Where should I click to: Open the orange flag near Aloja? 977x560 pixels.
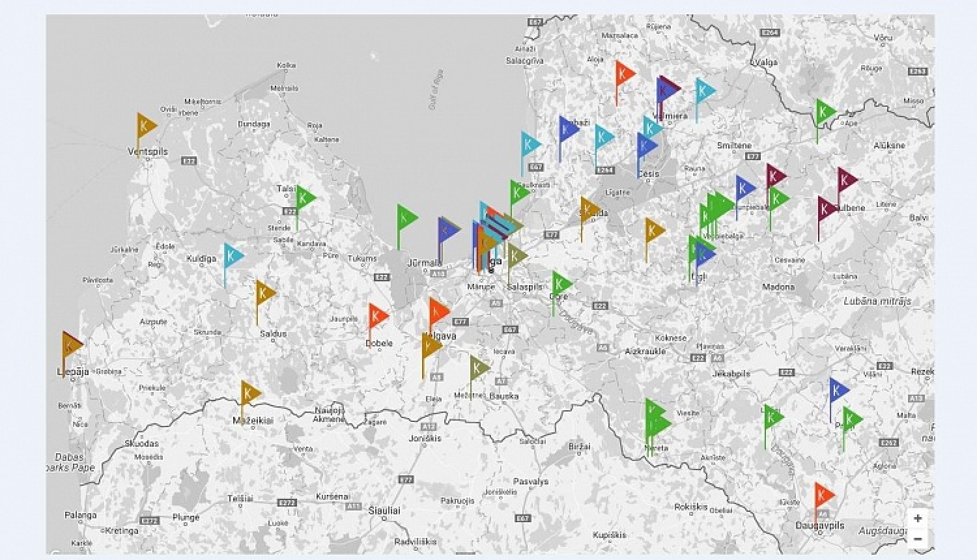tap(625, 74)
